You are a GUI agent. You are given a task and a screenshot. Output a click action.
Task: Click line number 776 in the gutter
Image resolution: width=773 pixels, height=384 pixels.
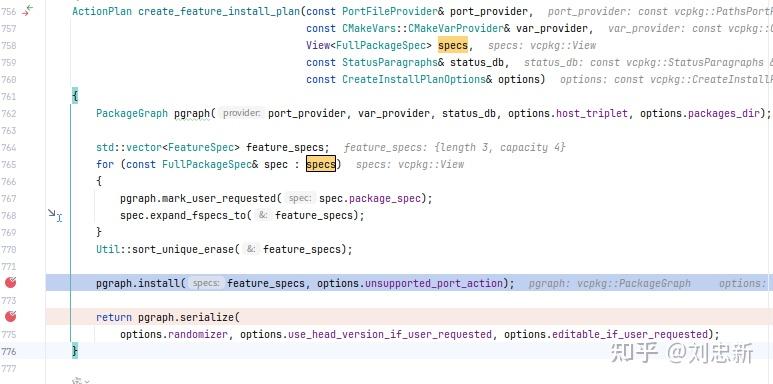click(8, 351)
